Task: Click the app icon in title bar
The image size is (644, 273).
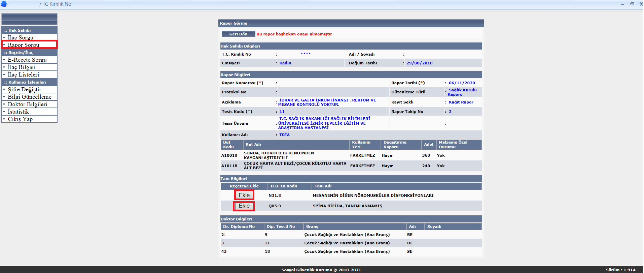Action: pos(4,4)
